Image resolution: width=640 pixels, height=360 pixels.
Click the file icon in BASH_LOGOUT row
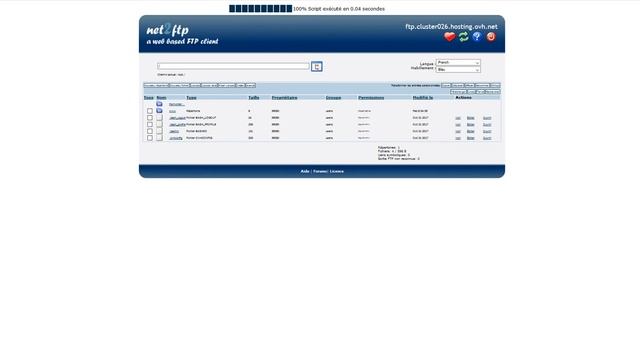(159, 118)
